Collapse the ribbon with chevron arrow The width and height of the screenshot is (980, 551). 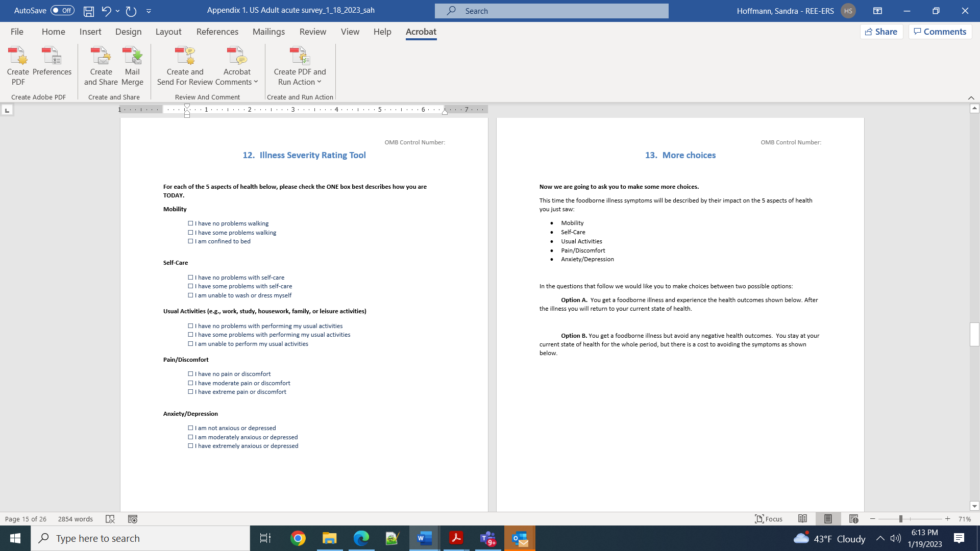(x=971, y=97)
